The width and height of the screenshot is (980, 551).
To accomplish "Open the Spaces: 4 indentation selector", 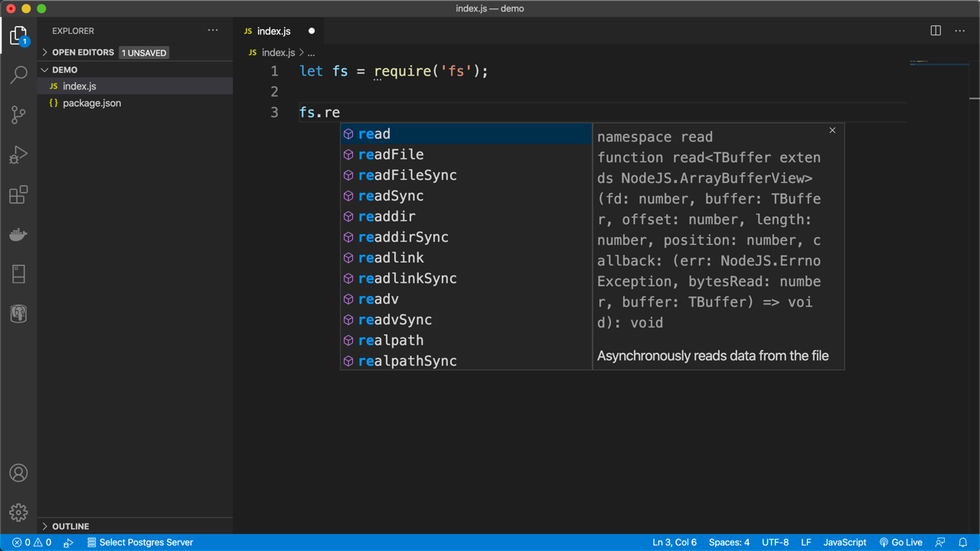I will [x=729, y=543].
